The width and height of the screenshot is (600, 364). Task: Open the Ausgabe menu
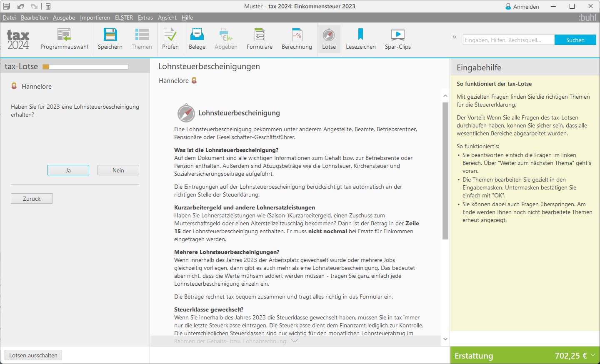[64, 17]
